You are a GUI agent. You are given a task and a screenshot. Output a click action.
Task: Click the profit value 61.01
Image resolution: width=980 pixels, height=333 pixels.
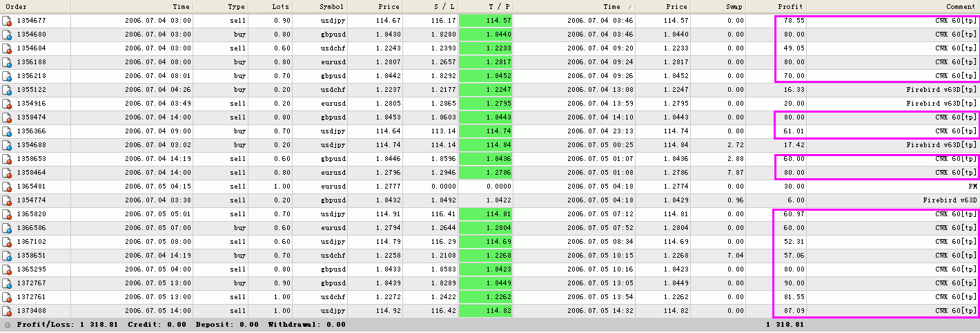794,131
